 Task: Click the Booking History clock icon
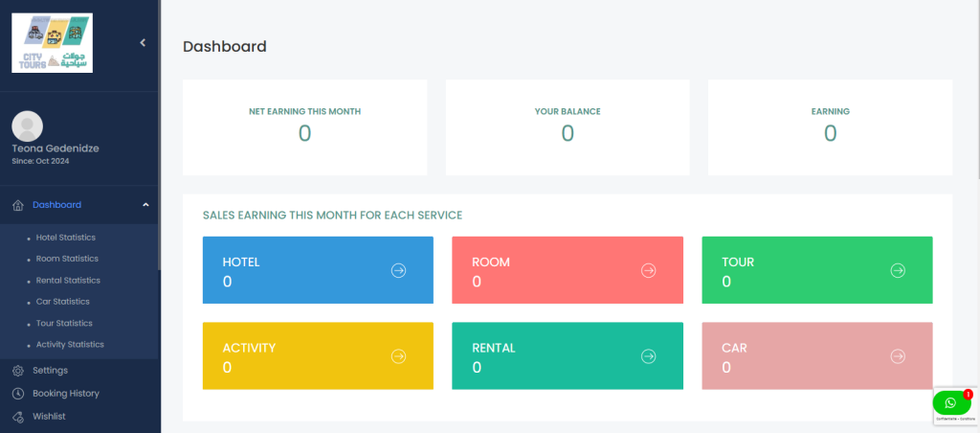pyautogui.click(x=17, y=394)
